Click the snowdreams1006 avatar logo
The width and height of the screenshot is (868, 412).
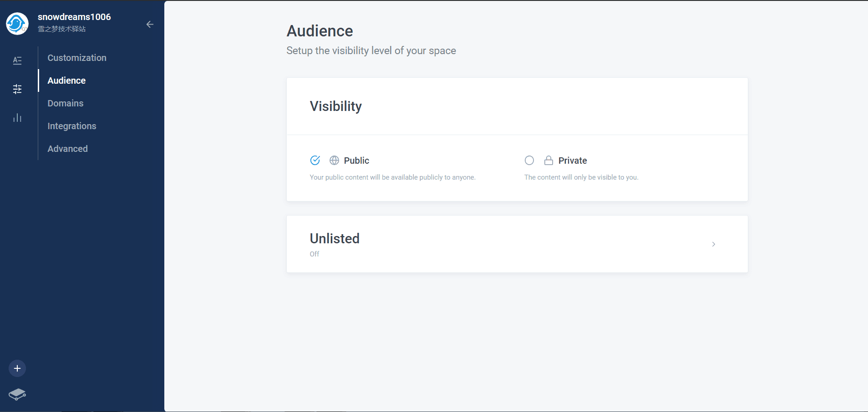click(16, 23)
